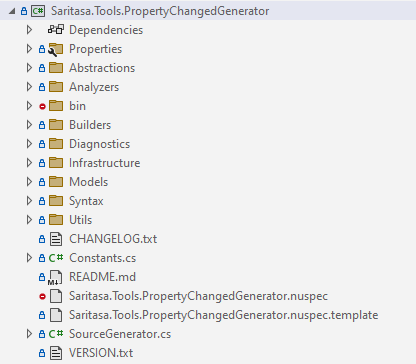This screenshot has width=416, height=364.
Task: Select the Abstractions folder label
Action: [x=102, y=68]
